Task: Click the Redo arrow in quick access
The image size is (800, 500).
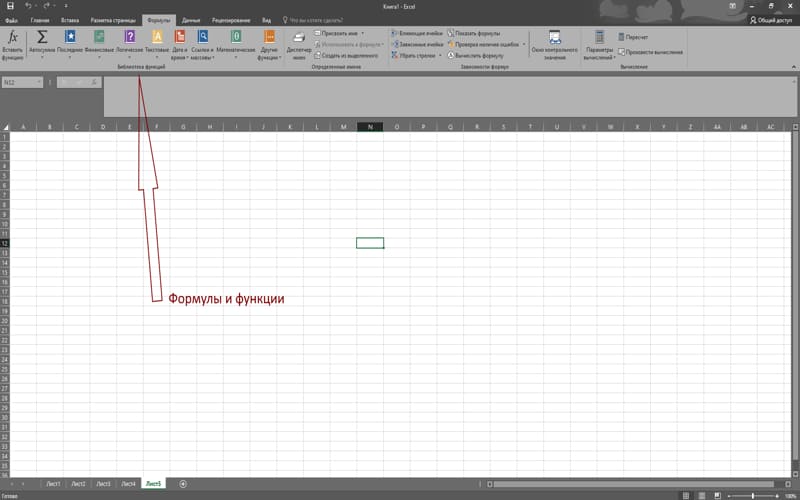Action: pos(46,6)
